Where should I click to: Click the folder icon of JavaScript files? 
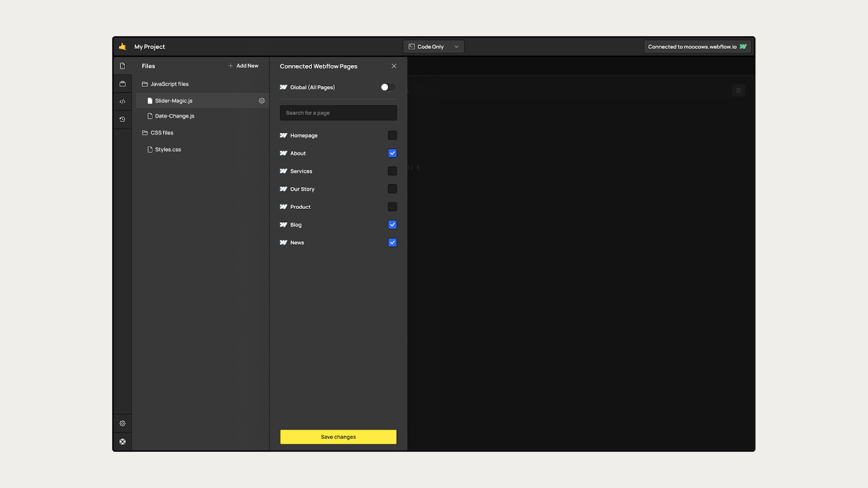pos(145,84)
